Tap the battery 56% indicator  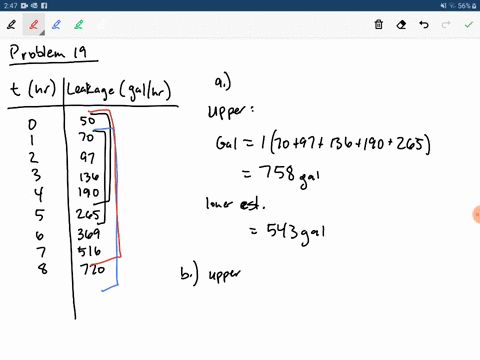(x=467, y=6)
